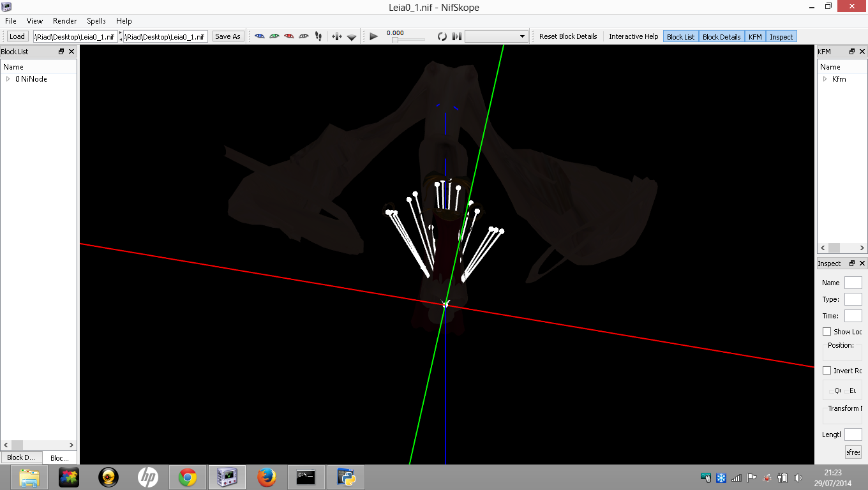This screenshot has width=868, height=490.
Task: Toggle the Inspect panel button
Action: [x=781, y=36]
